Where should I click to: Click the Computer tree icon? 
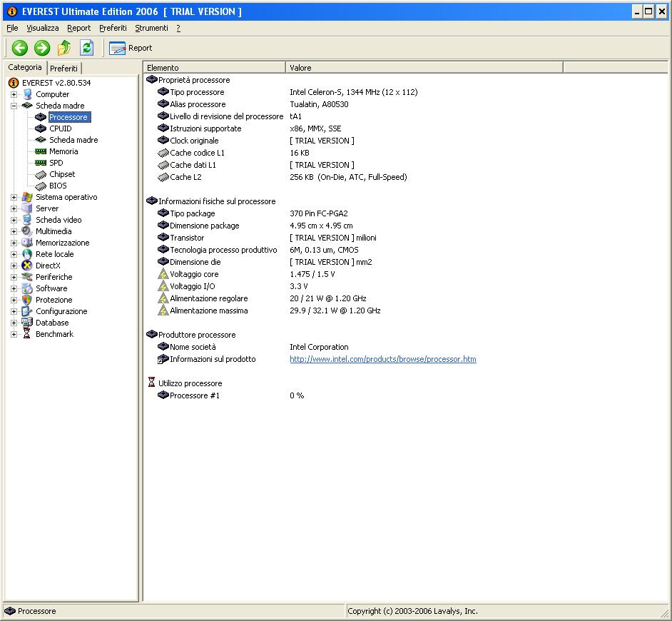pos(27,94)
